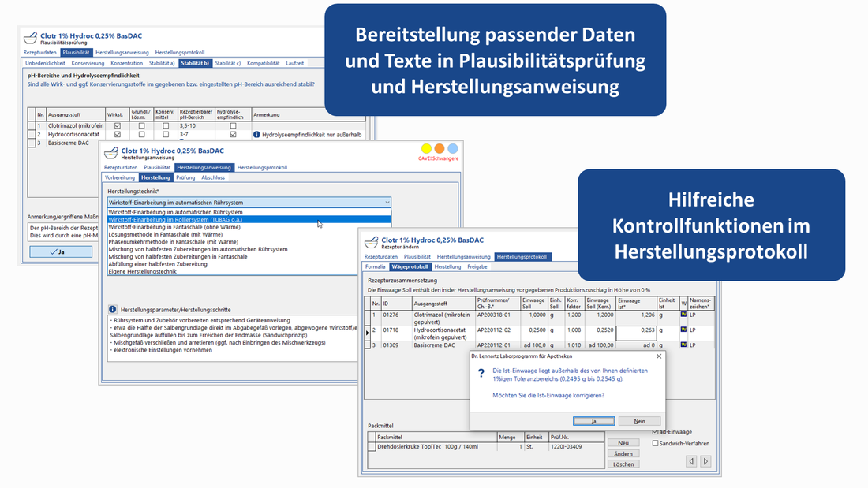Switch to the Stabilität c) tab
Viewport: 868px width, 488px height.
point(227,63)
